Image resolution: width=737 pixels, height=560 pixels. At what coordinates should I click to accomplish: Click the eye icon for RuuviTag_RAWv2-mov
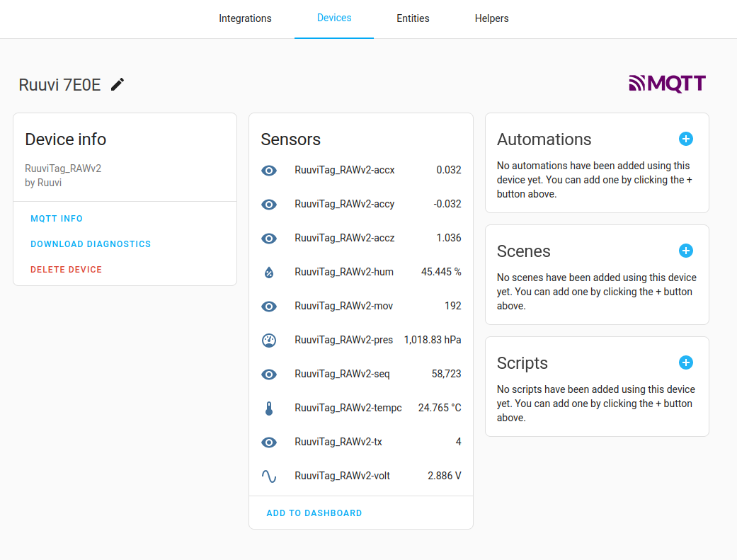(269, 306)
